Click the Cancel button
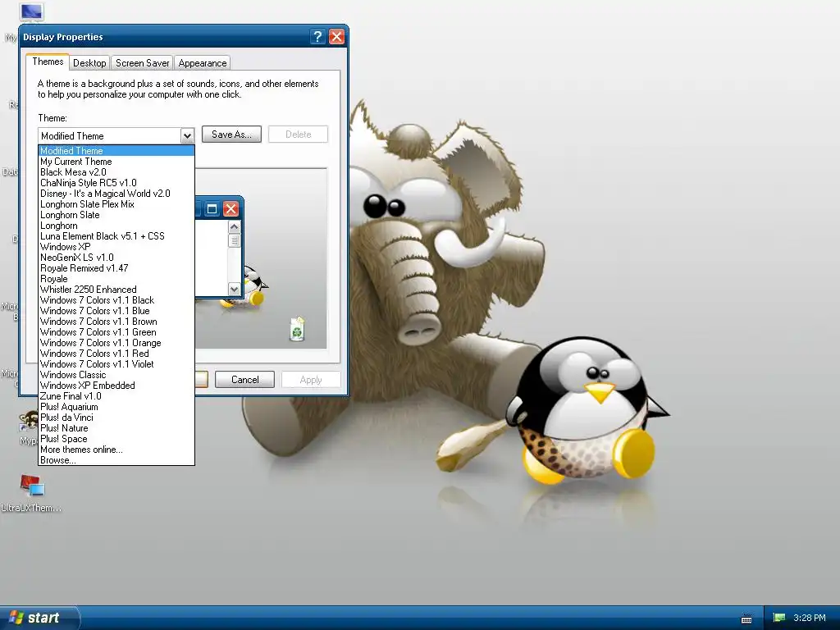This screenshot has height=630, width=840. pos(244,379)
